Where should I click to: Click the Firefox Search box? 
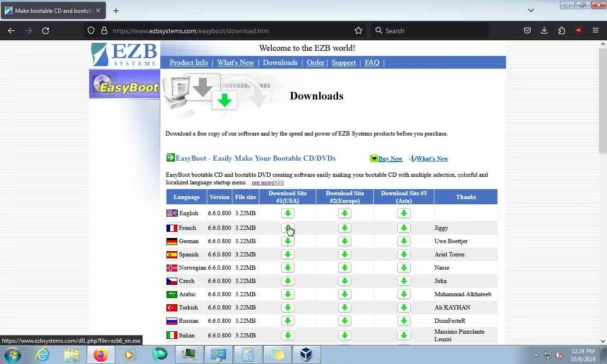point(429,31)
